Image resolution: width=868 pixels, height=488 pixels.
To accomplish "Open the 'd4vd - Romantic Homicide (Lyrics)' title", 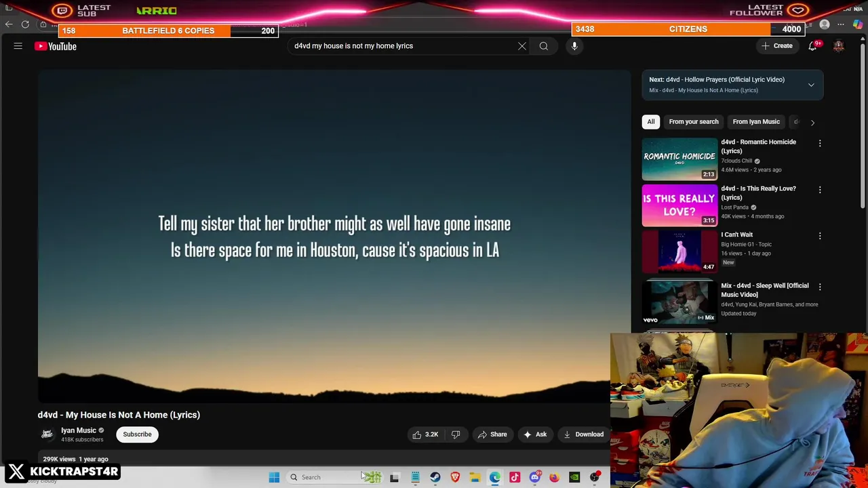I will (x=758, y=146).
